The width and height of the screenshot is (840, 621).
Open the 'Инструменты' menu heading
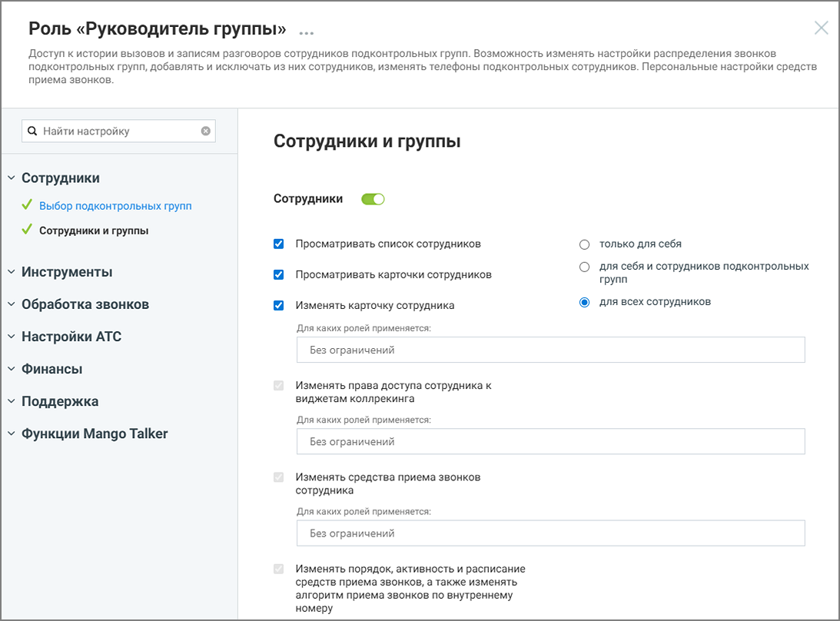67,272
